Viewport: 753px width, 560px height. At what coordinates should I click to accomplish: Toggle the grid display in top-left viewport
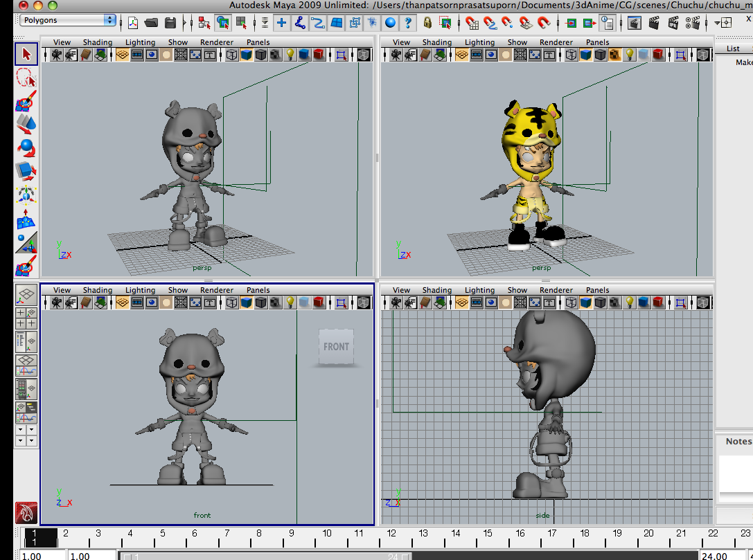(181, 55)
